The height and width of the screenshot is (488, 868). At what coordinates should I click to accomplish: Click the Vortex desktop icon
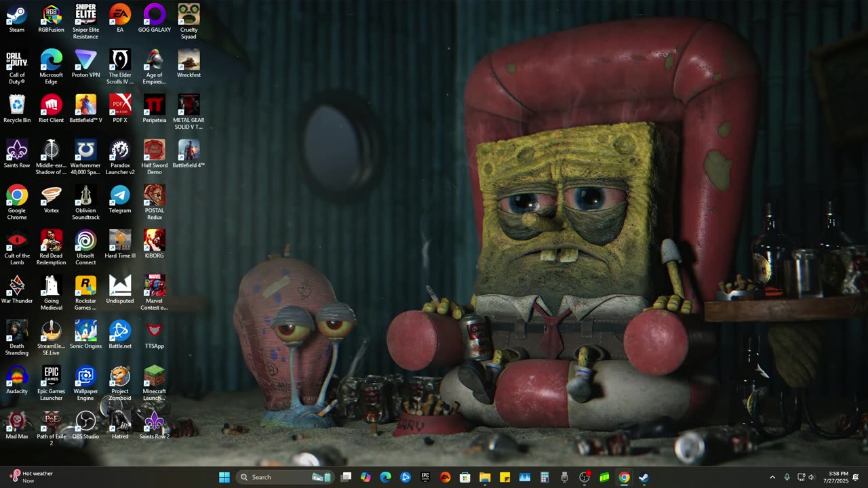tap(52, 199)
